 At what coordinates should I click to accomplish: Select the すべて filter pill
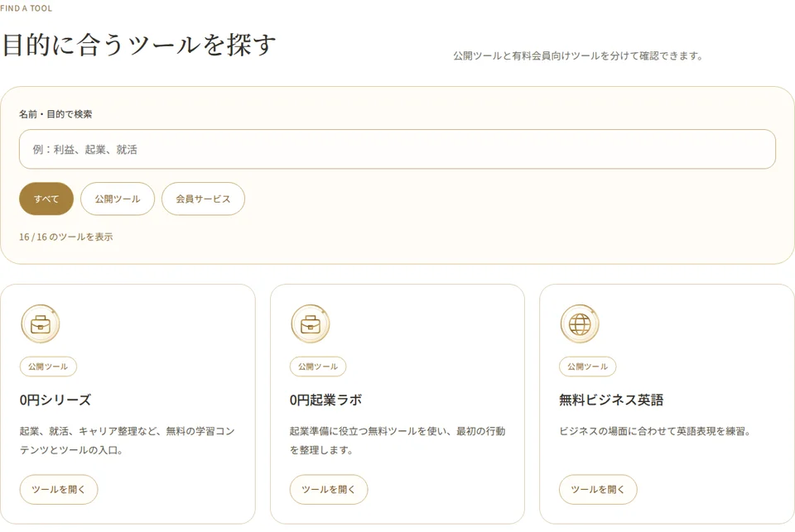(x=46, y=199)
